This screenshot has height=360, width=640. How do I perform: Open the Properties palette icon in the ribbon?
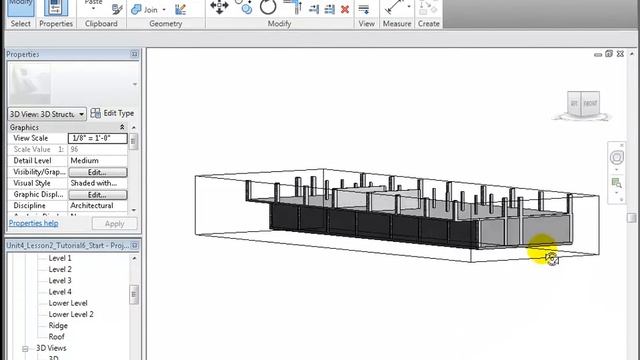point(56,8)
